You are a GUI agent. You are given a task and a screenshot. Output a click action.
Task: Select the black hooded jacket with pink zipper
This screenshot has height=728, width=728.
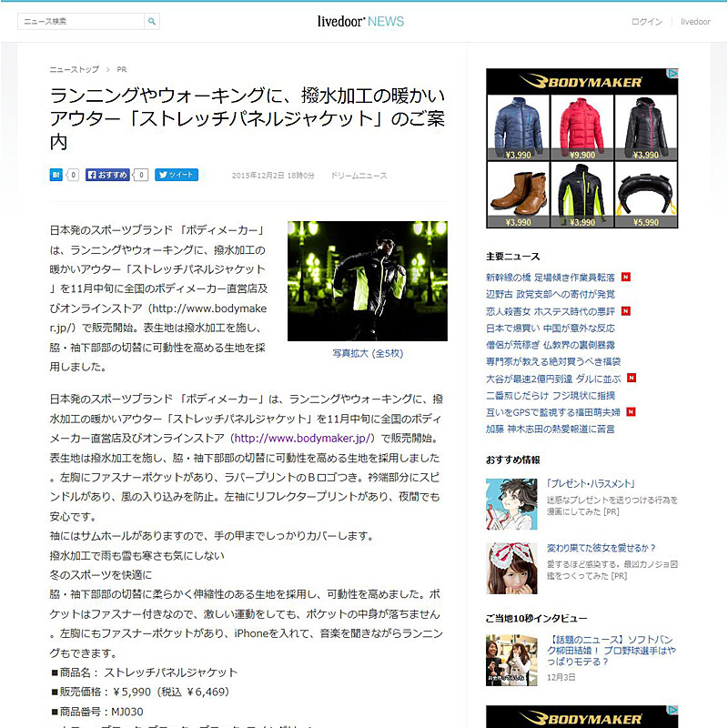tap(646, 127)
